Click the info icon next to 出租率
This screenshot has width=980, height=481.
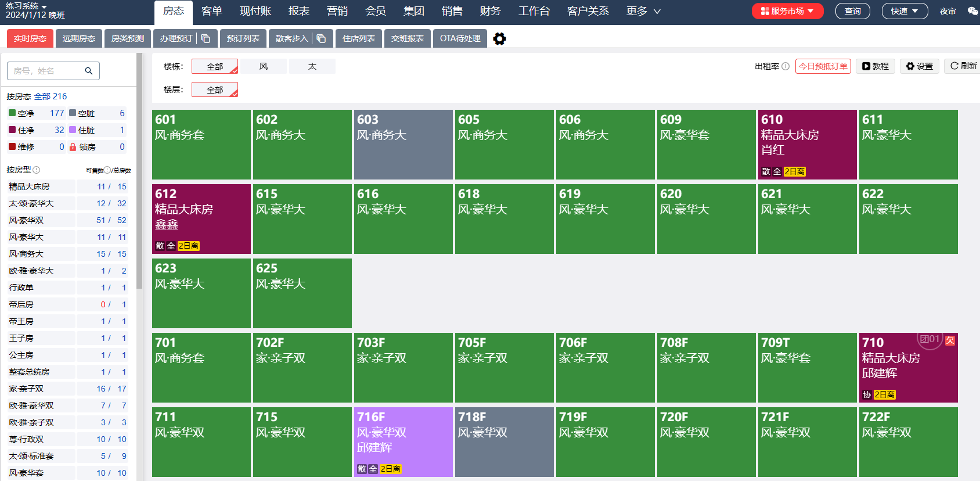pyautogui.click(x=786, y=66)
